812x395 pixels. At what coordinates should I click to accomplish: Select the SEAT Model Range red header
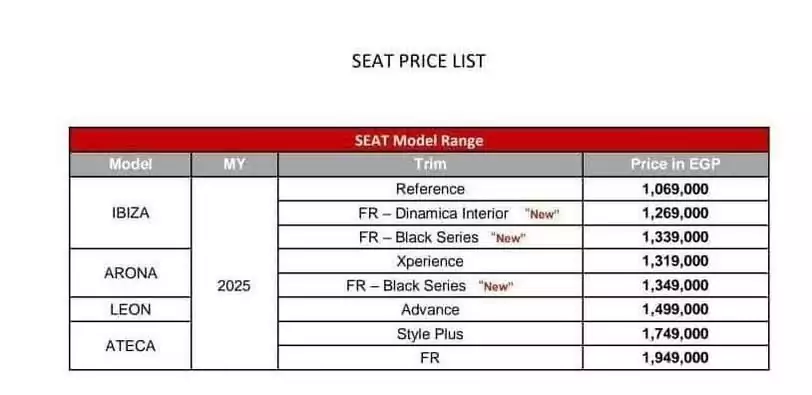pos(419,140)
